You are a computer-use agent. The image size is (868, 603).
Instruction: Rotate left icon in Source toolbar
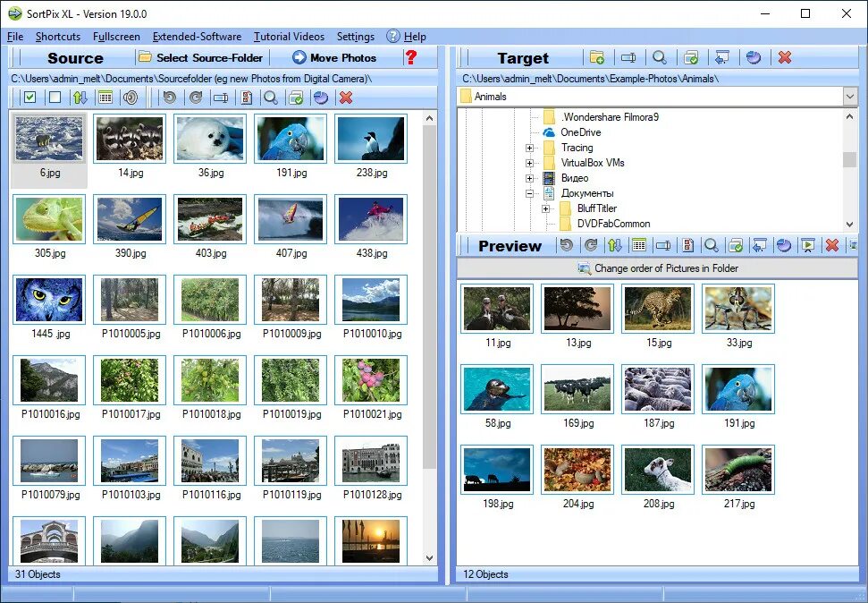coord(170,98)
